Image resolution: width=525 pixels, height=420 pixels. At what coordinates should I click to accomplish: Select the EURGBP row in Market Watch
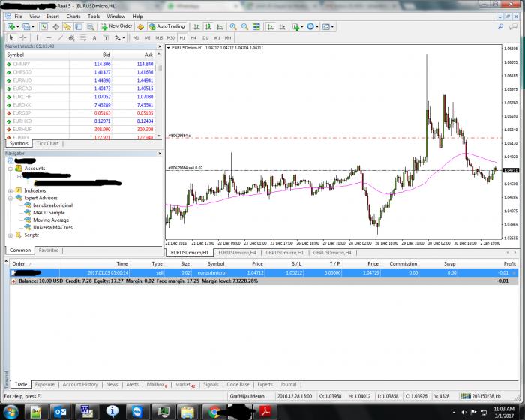[x=80, y=113]
